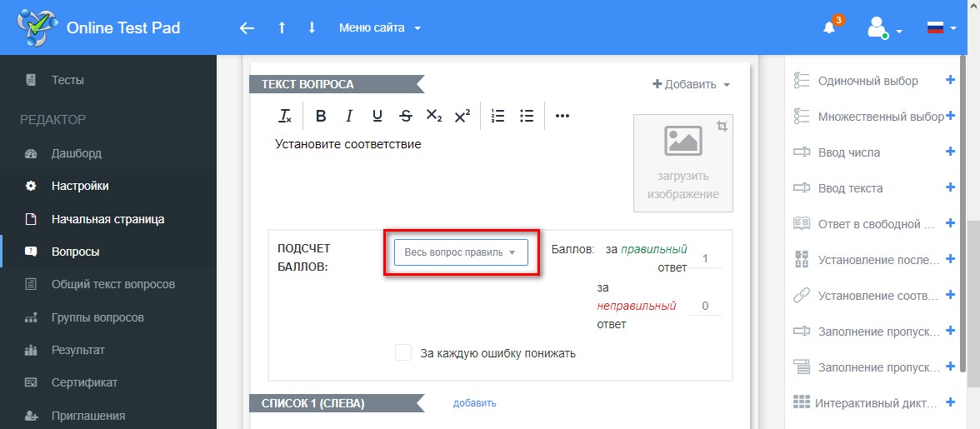This screenshot has width=980, height=429.
Task: Open Группы вопросов in sidebar
Action: coord(97,317)
